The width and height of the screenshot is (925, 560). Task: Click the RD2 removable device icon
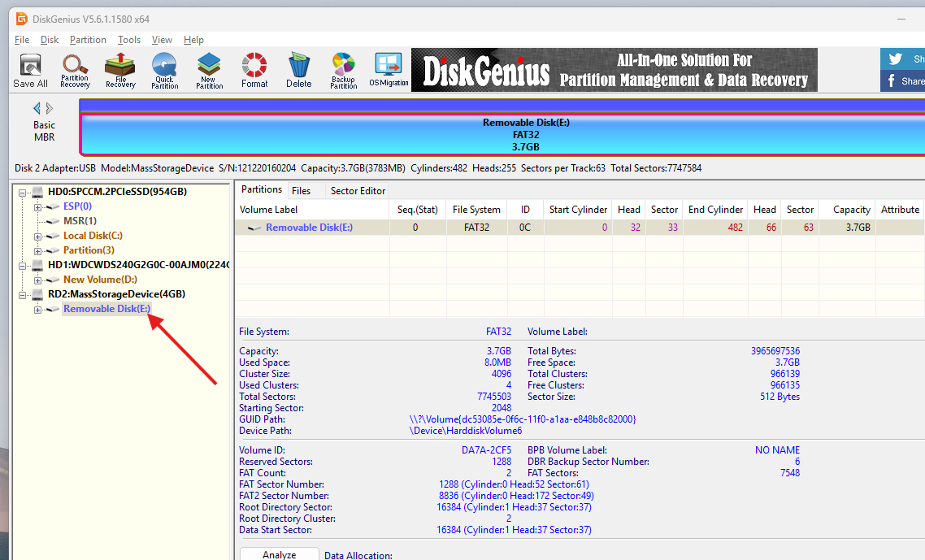tap(37, 294)
